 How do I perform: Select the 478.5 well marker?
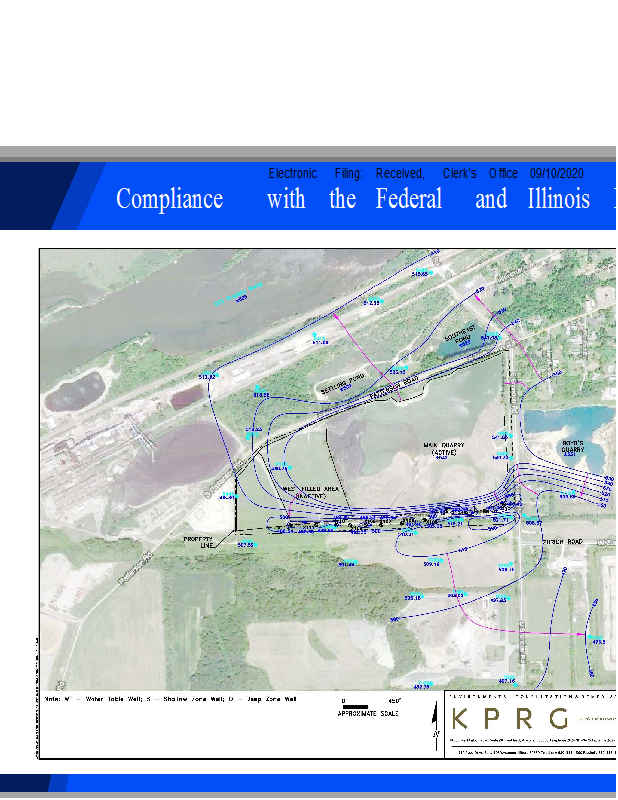tap(598, 641)
